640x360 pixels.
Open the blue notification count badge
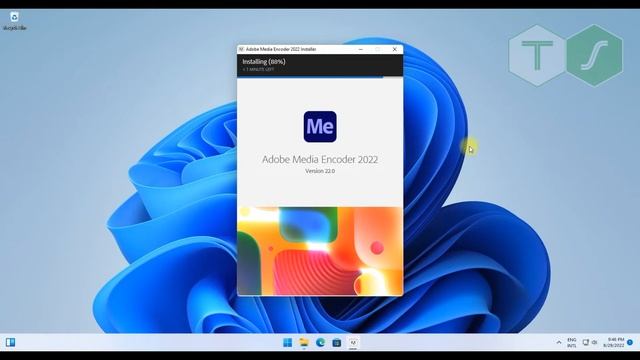630,342
